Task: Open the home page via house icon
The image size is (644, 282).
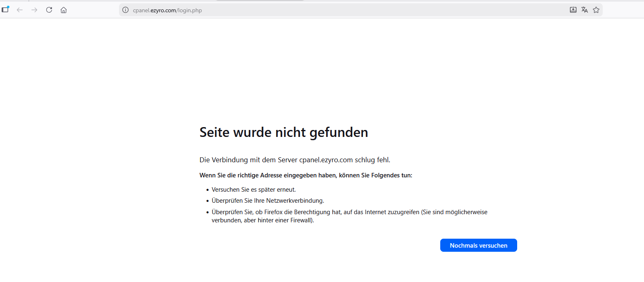Action: coord(63,10)
